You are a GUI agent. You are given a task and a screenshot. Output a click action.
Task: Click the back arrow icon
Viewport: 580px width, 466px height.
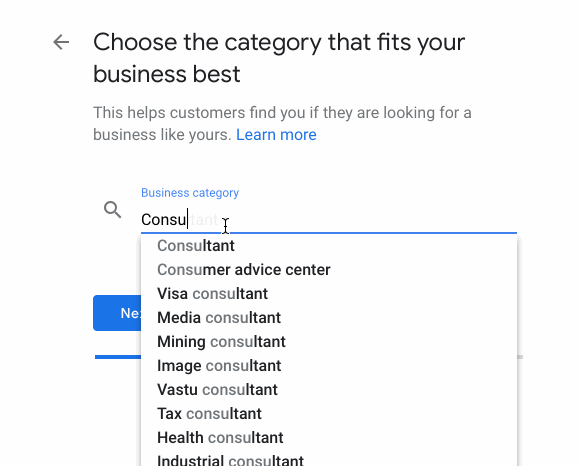pyautogui.click(x=61, y=42)
